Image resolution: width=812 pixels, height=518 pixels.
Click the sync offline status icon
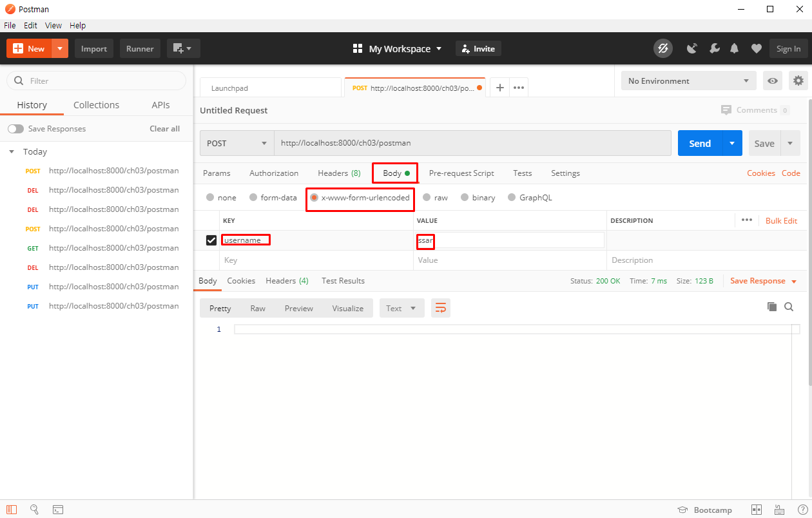point(662,48)
